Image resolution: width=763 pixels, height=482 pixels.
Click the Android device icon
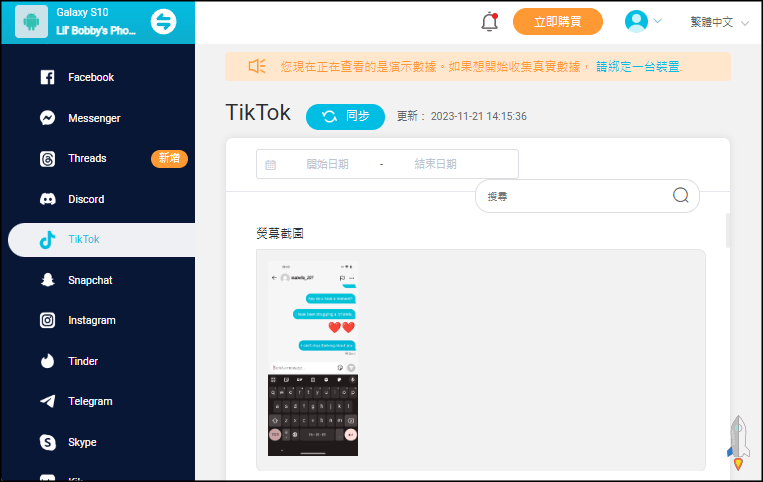(31, 22)
